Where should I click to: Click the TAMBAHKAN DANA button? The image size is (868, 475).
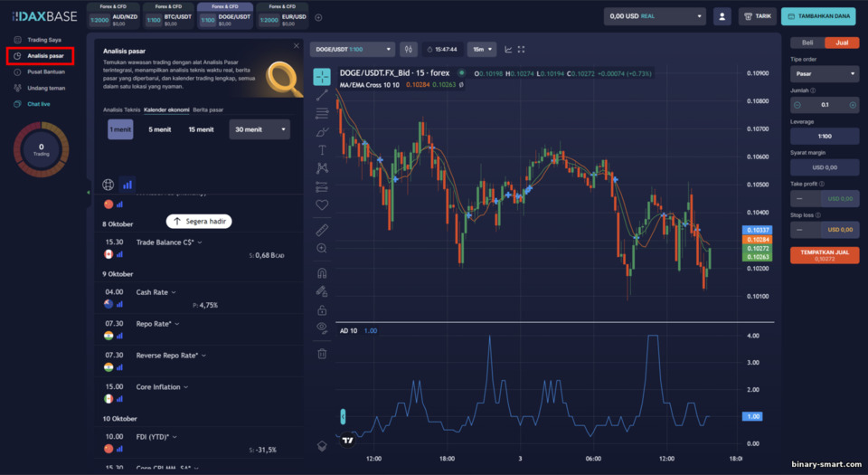tap(818, 16)
